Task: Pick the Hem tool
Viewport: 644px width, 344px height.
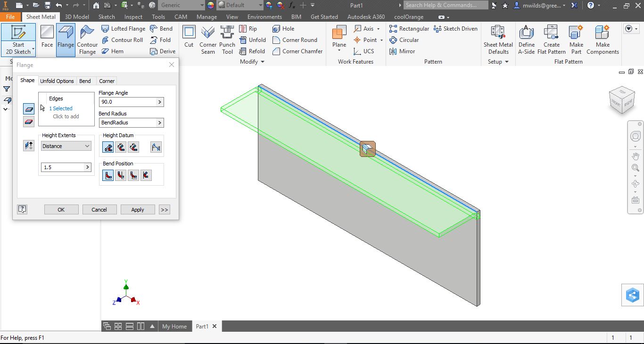Action: pos(113,51)
